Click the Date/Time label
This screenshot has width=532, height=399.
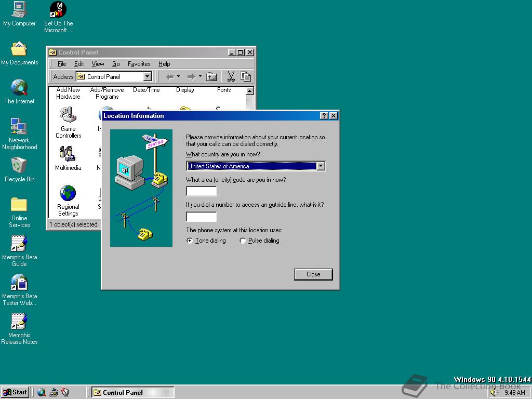click(x=146, y=90)
